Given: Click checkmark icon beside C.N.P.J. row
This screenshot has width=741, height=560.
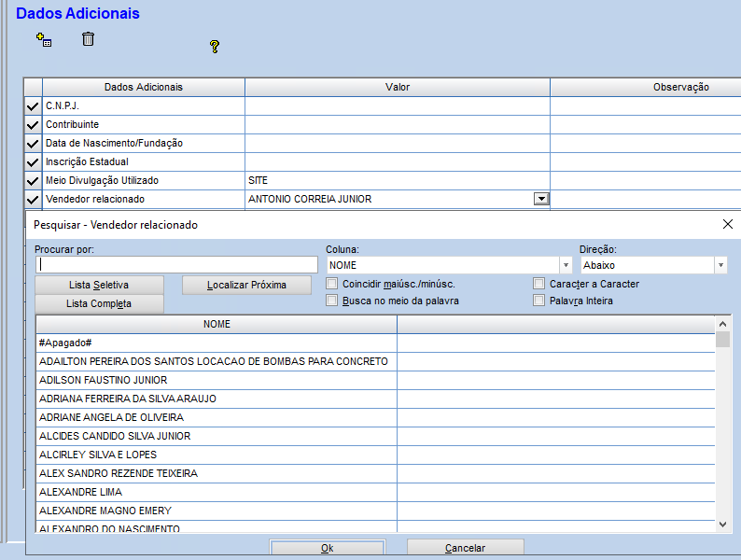Looking at the screenshot, I should (33, 106).
